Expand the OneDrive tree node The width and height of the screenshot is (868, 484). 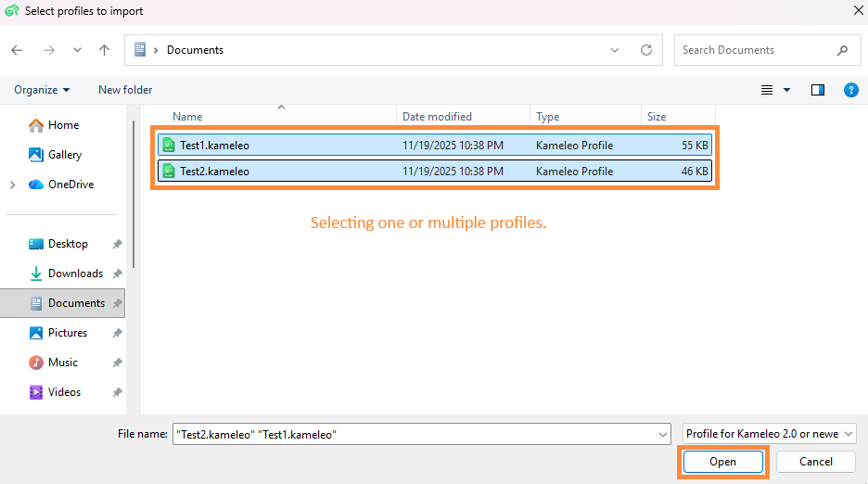click(x=13, y=185)
